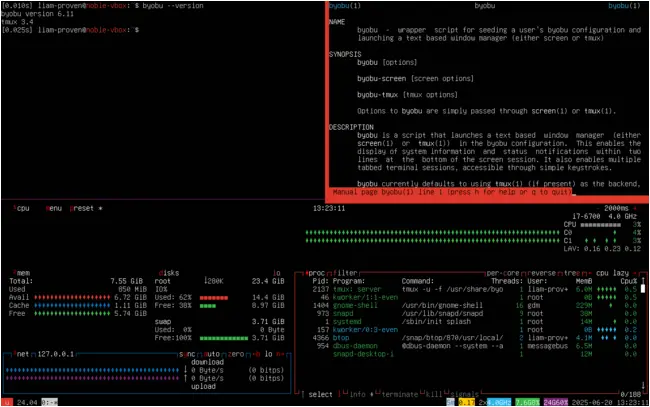The width and height of the screenshot is (650, 407).
Task: Click the byobu --version command line
Action: point(173,6)
